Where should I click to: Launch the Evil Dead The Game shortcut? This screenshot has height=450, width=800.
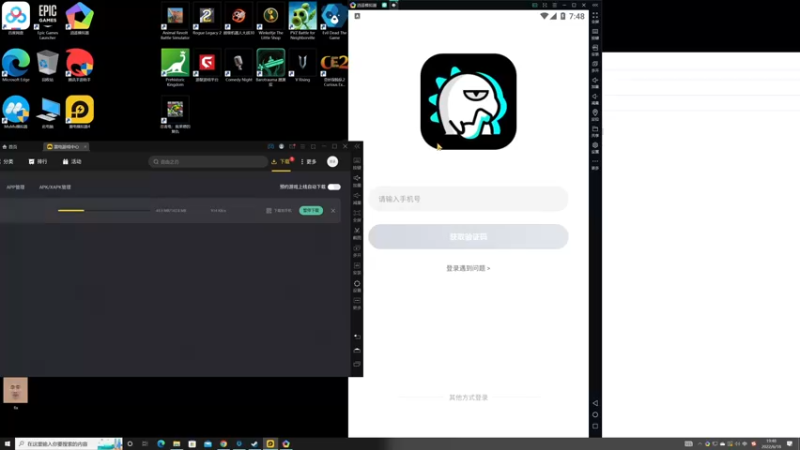click(334, 20)
